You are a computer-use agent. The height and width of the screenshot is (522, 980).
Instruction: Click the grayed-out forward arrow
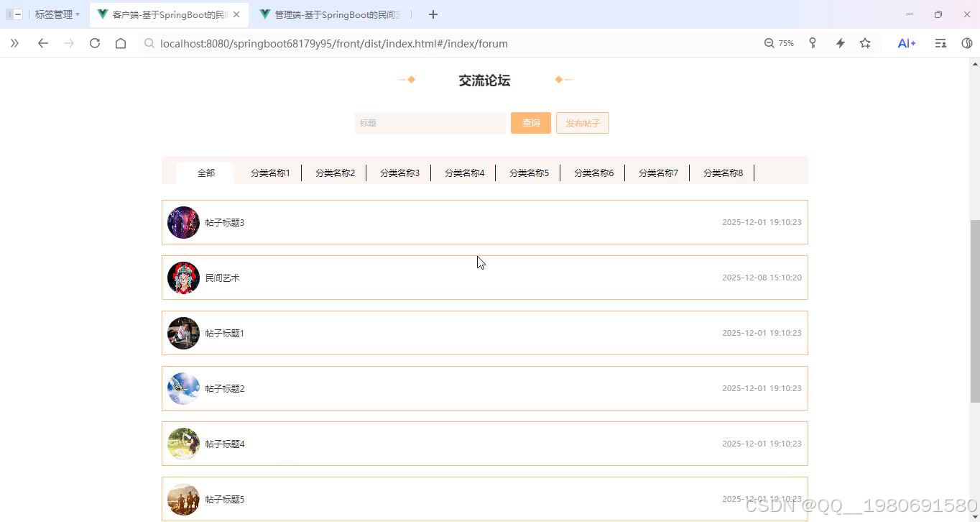coord(69,43)
